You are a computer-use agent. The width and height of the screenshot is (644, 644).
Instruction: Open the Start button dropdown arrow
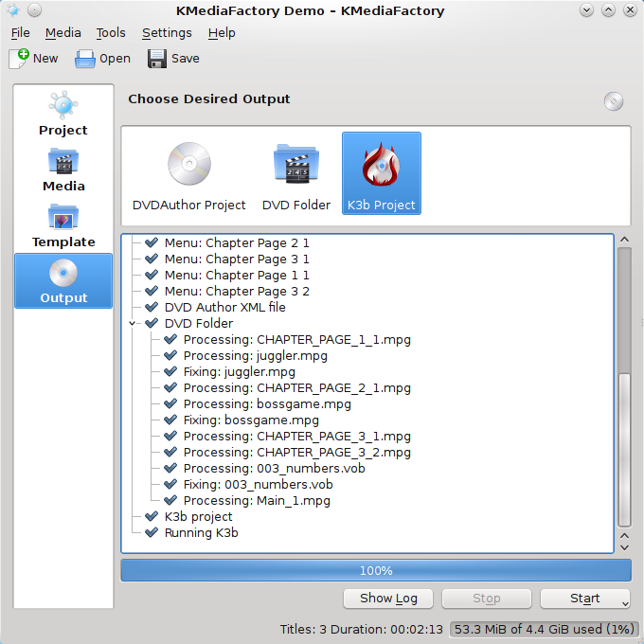(x=625, y=603)
